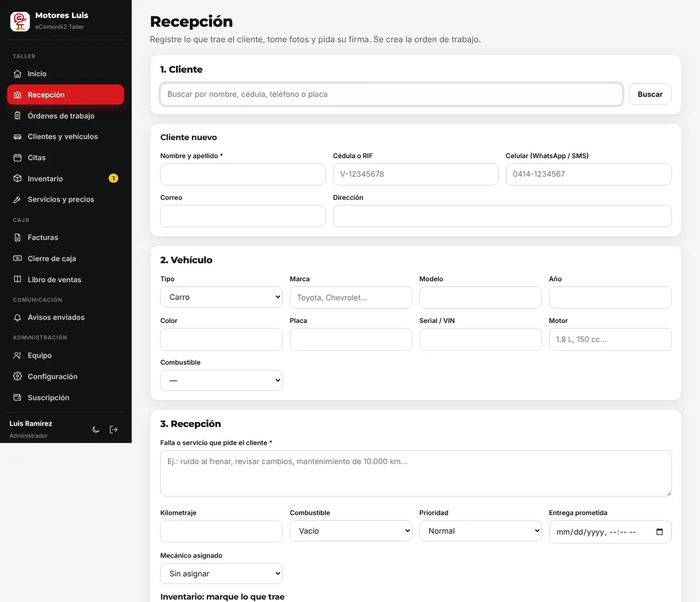Click the Nombre y apellido field
Screen dimensions: 700x602
(x=243, y=174)
